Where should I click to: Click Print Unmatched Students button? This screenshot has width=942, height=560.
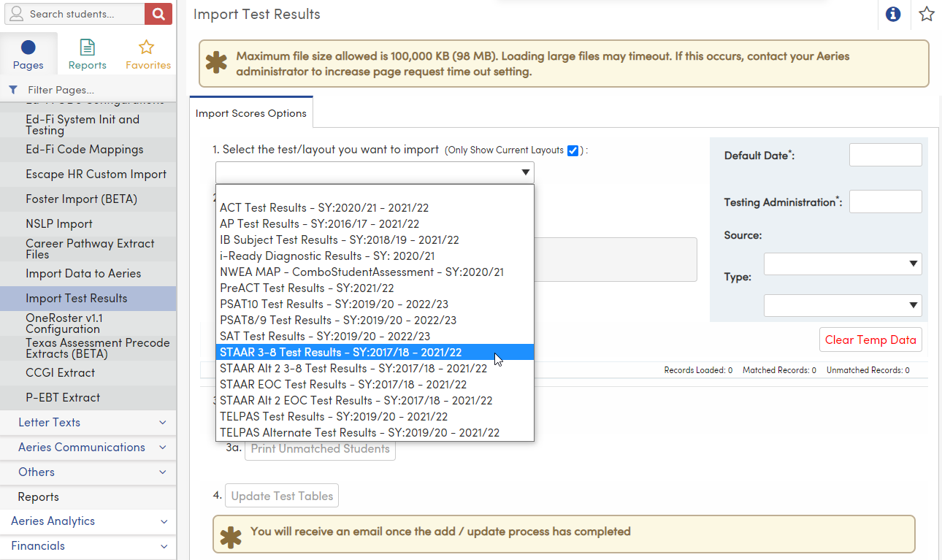pos(320,448)
